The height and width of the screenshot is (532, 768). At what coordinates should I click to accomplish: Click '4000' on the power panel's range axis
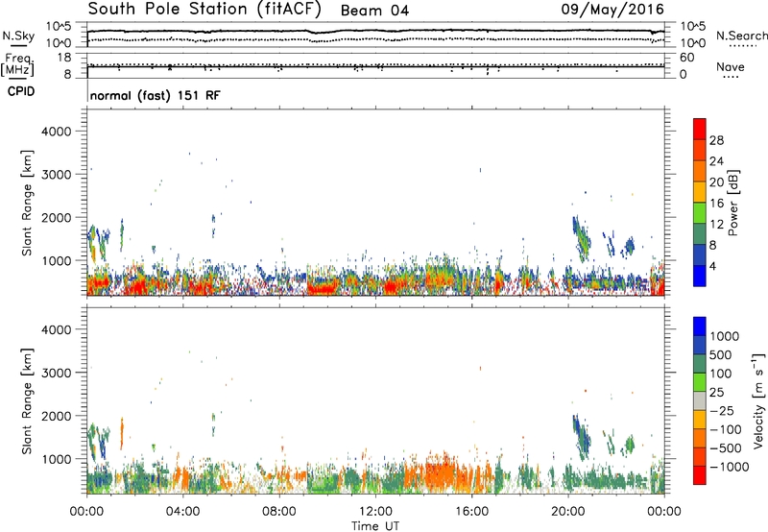click(57, 132)
